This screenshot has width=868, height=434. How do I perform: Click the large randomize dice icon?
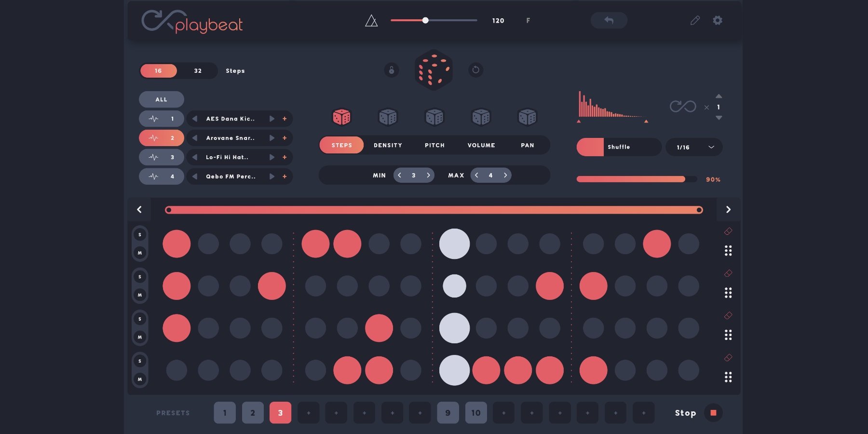[434, 70]
